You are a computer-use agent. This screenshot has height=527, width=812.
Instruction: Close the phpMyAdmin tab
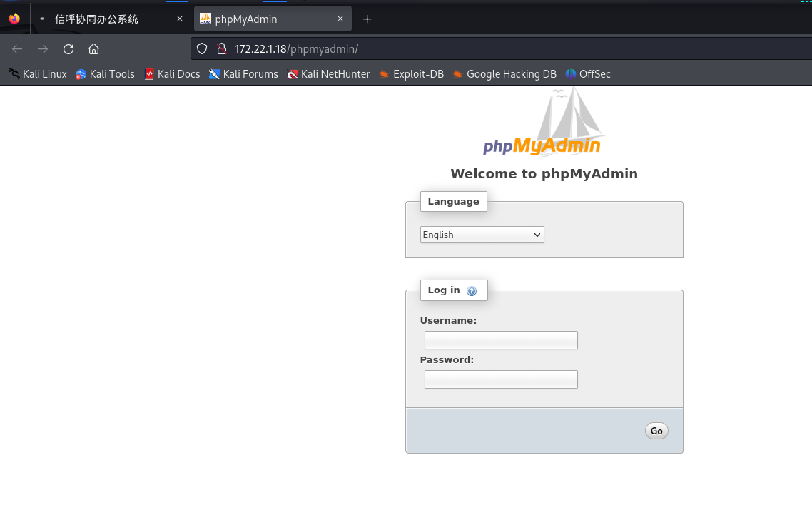[340, 19]
